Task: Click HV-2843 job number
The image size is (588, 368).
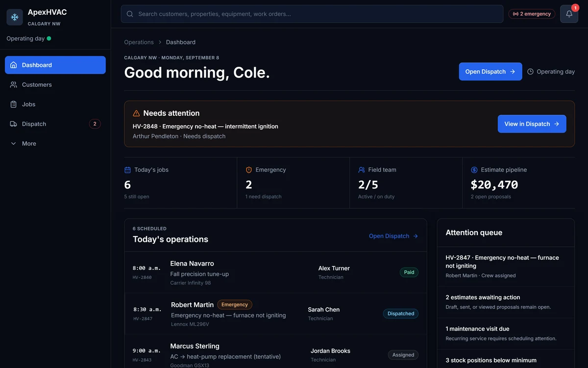Action: point(142,360)
